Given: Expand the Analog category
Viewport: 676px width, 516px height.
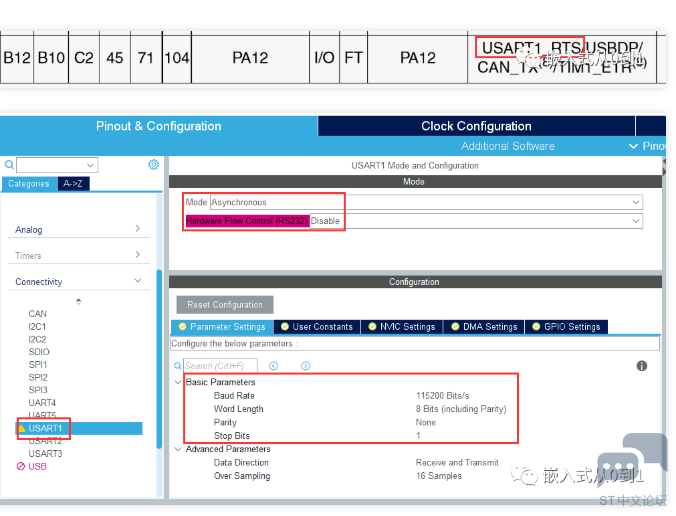Looking at the screenshot, I should [137, 229].
